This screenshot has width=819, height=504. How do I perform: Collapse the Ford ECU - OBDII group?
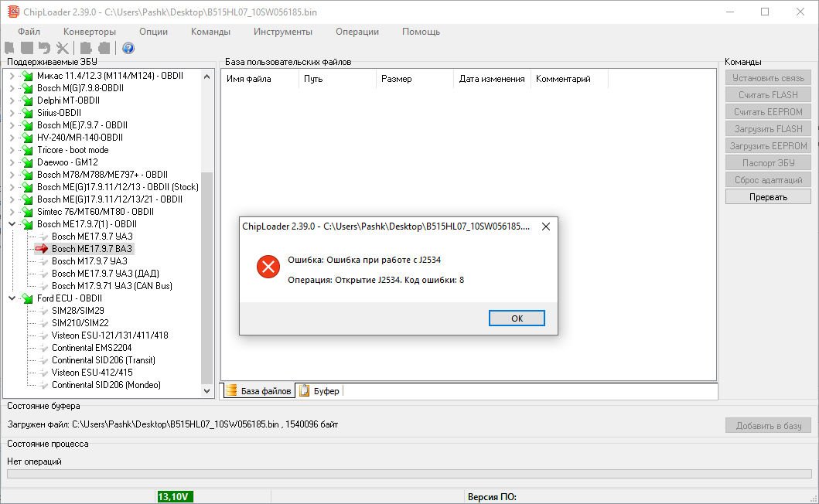pyautogui.click(x=12, y=298)
